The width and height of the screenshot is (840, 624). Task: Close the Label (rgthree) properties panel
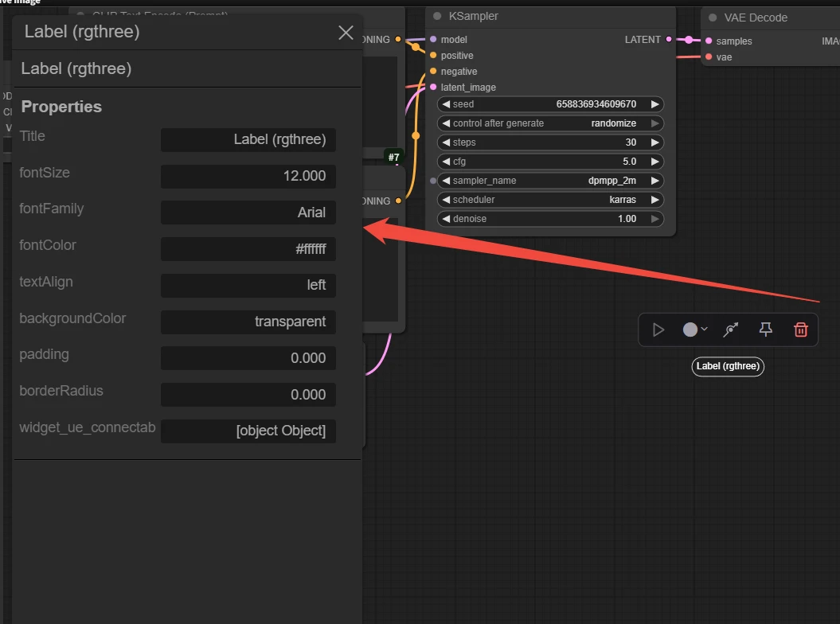click(346, 32)
